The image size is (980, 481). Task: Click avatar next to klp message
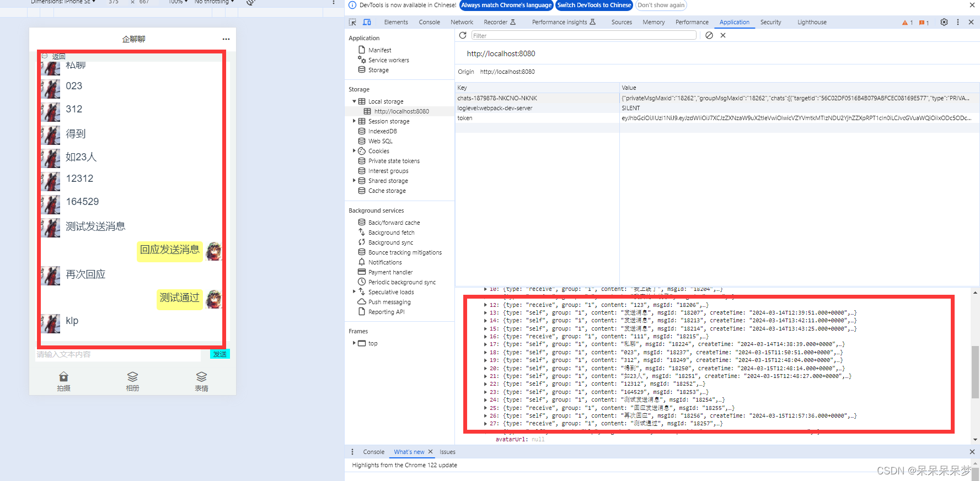pyautogui.click(x=51, y=323)
